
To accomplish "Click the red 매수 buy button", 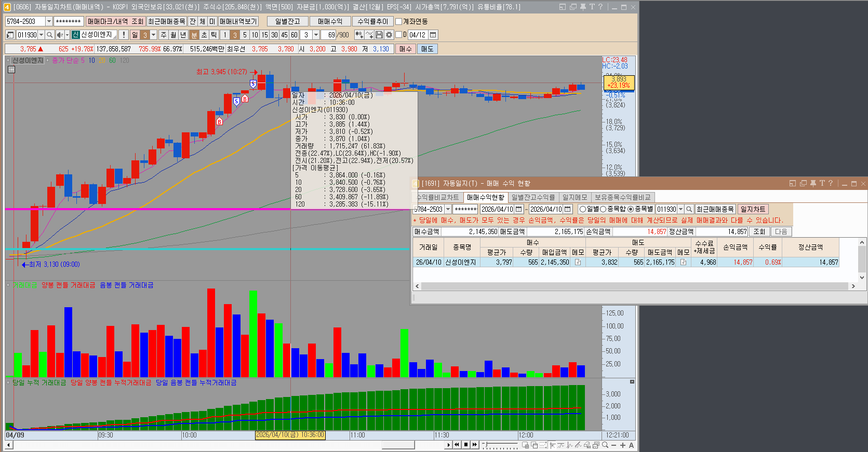I will point(405,49).
